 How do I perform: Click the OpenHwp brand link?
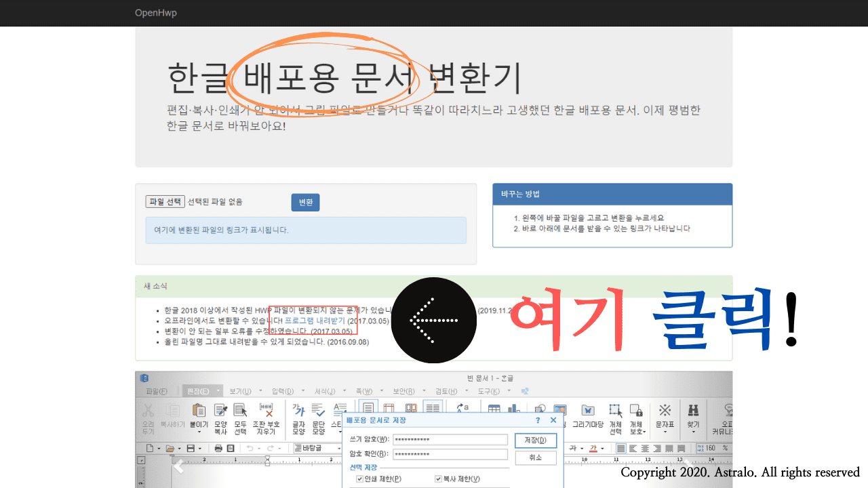(x=155, y=13)
